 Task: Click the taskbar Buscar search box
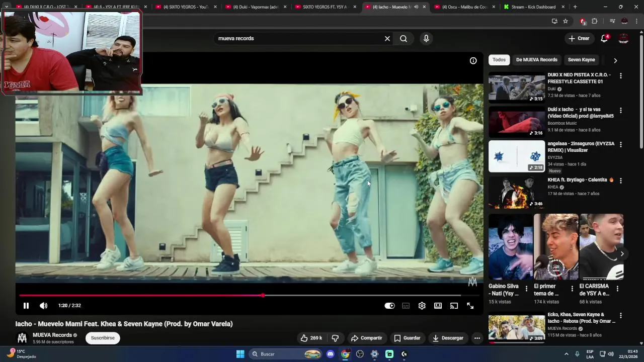(286, 354)
